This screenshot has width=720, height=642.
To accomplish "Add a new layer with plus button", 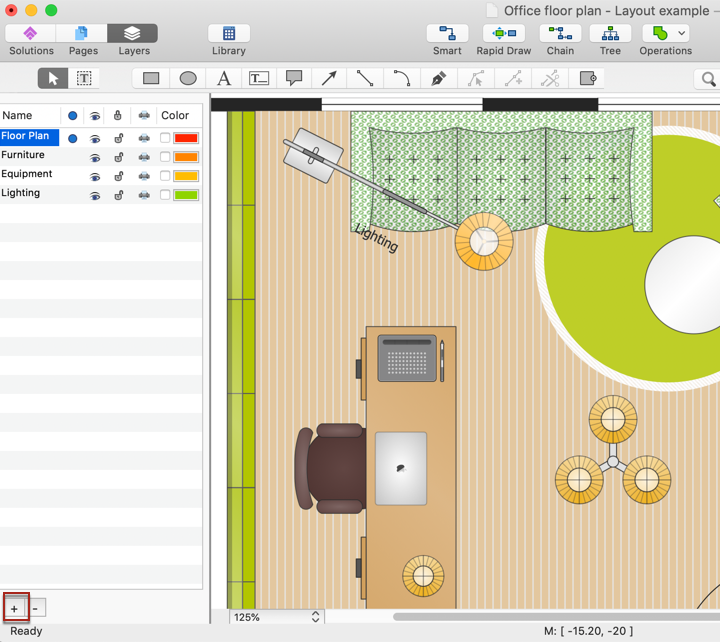I will (15, 608).
